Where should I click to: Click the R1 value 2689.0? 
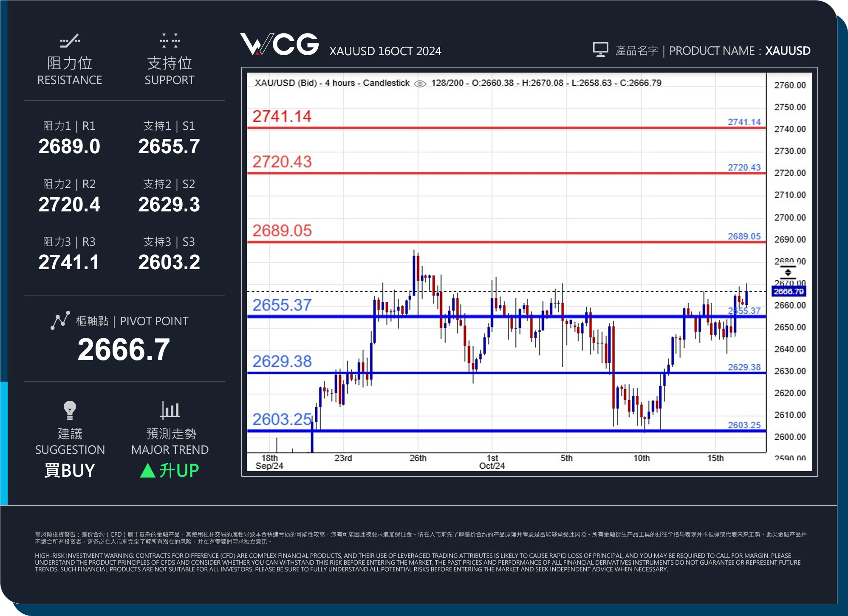tap(69, 146)
